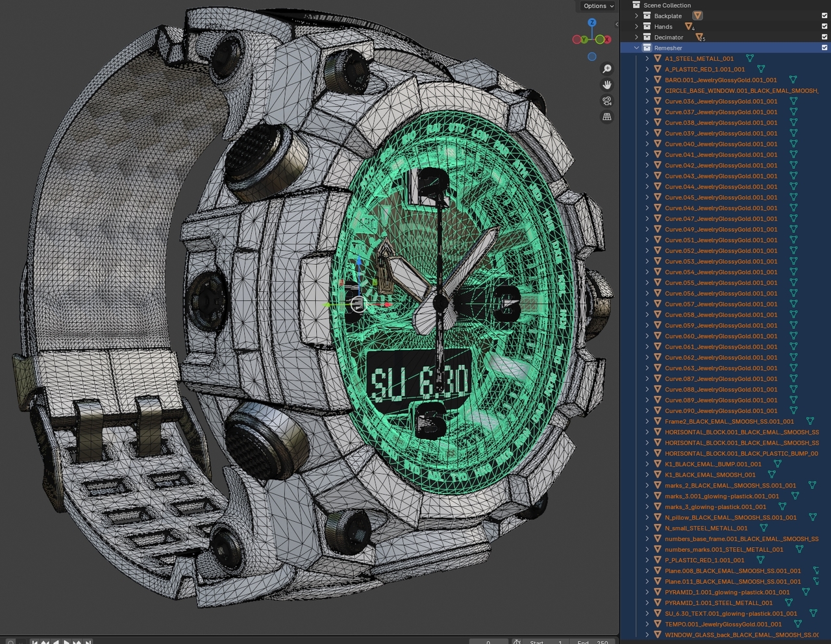The width and height of the screenshot is (831, 644).
Task: Snap the view to the X axis on the gizmo
Action: (x=607, y=40)
